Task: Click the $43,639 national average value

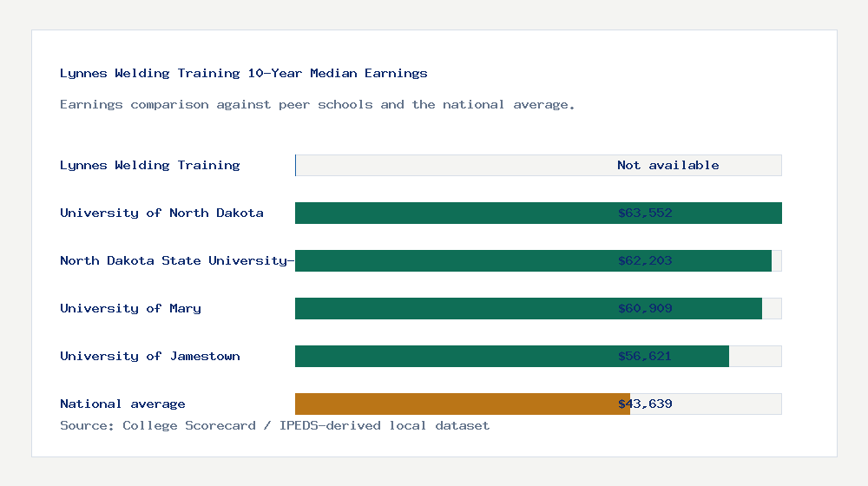Action: click(x=645, y=404)
